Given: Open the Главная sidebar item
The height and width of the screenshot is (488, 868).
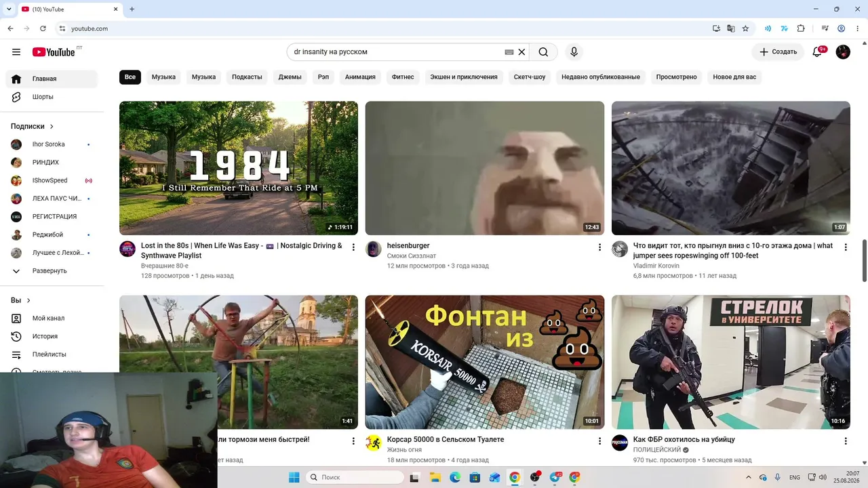Looking at the screenshot, I should tap(52, 79).
